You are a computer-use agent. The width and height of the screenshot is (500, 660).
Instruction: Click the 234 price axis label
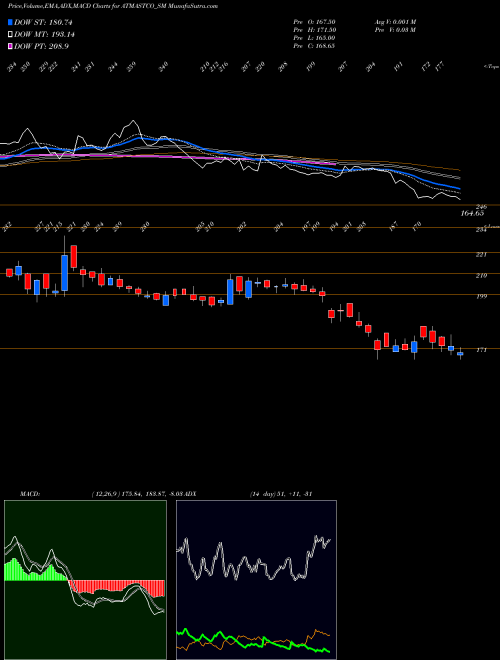481,229
